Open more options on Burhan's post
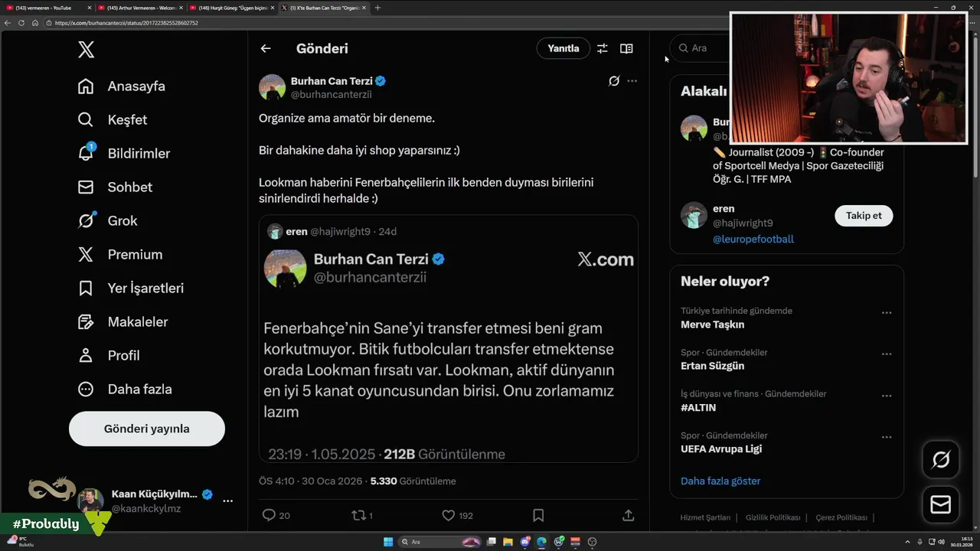The width and height of the screenshot is (980, 551). pyautogui.click(x=632, y=80)
